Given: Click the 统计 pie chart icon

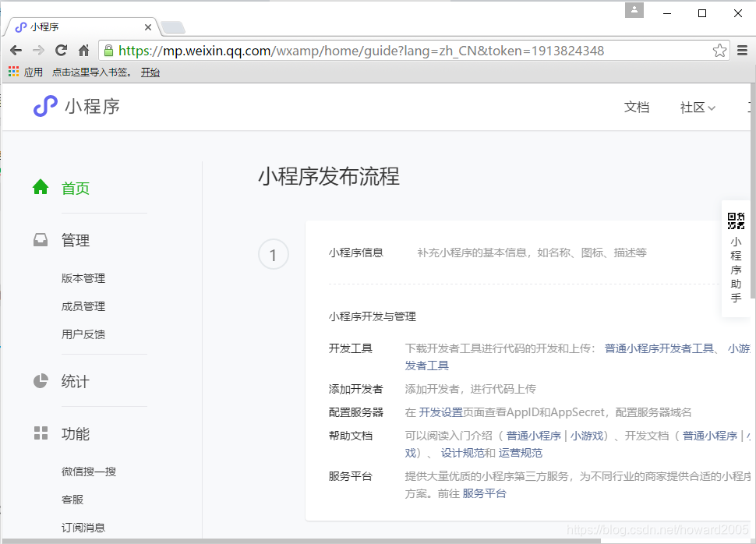Looking at the screenshot, I should pos(40,381).
